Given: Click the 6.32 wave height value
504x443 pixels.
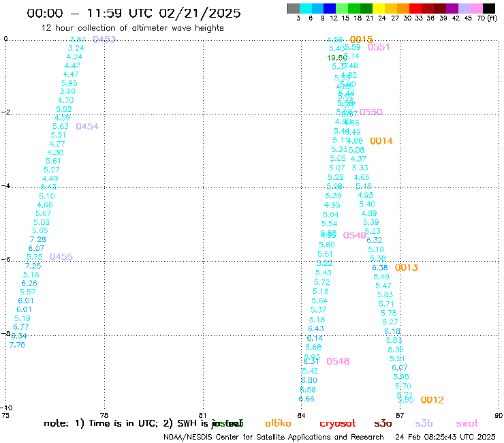Looking at the screenshot, I should click(x=374, y=240).
